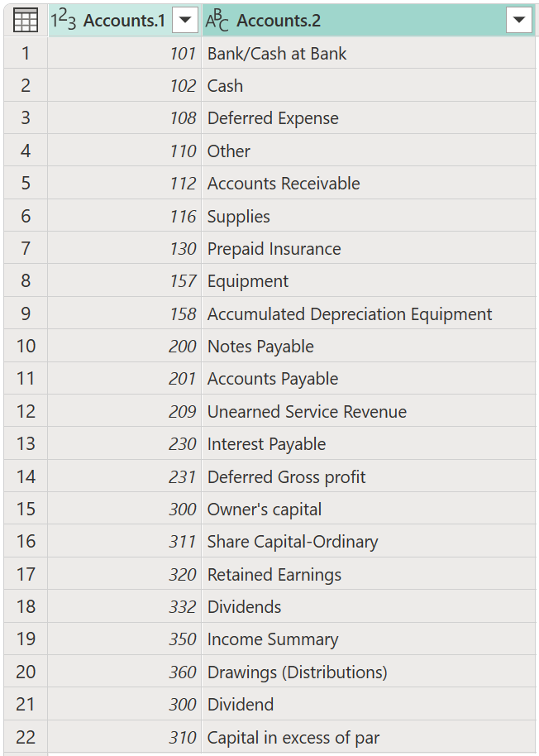Viewport: 539px width, 756px height.
Task: Select the Accounts Receivable cell
Action: point(369,184)
